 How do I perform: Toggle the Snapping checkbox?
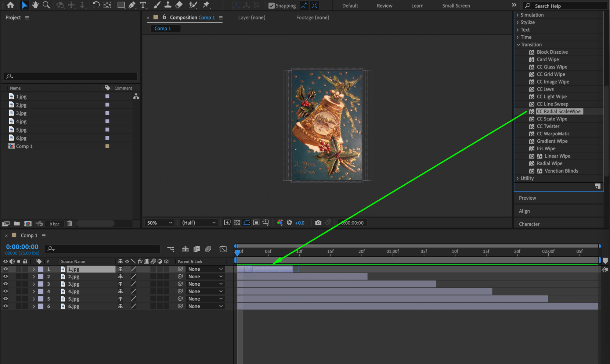click(x=271, y=5)
